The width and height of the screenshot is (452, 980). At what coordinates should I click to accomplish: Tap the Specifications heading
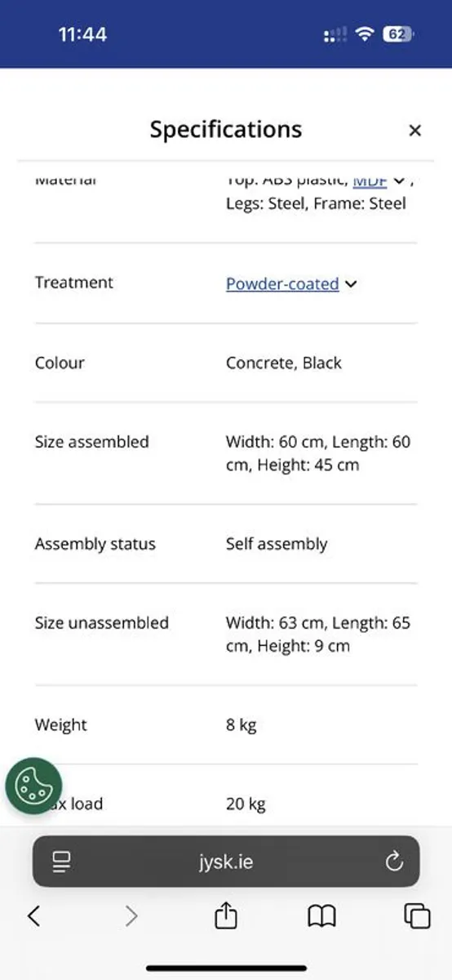[226, 129]
